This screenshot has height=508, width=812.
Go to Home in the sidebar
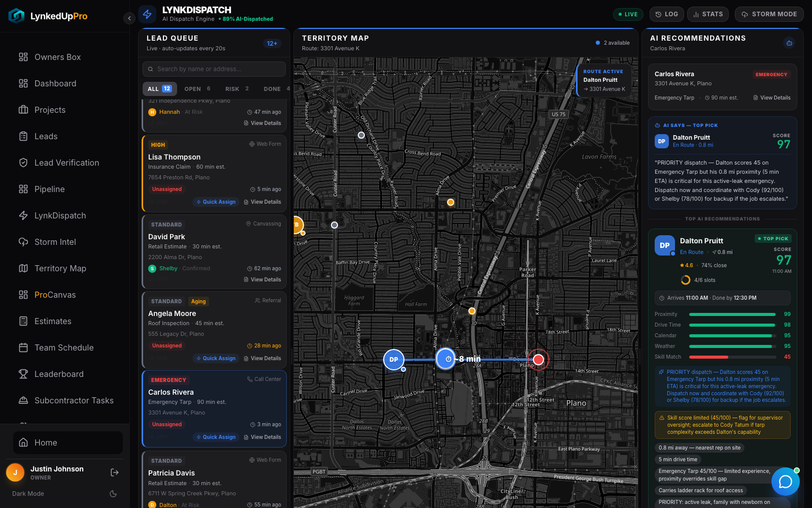click(x=68, y=442)
